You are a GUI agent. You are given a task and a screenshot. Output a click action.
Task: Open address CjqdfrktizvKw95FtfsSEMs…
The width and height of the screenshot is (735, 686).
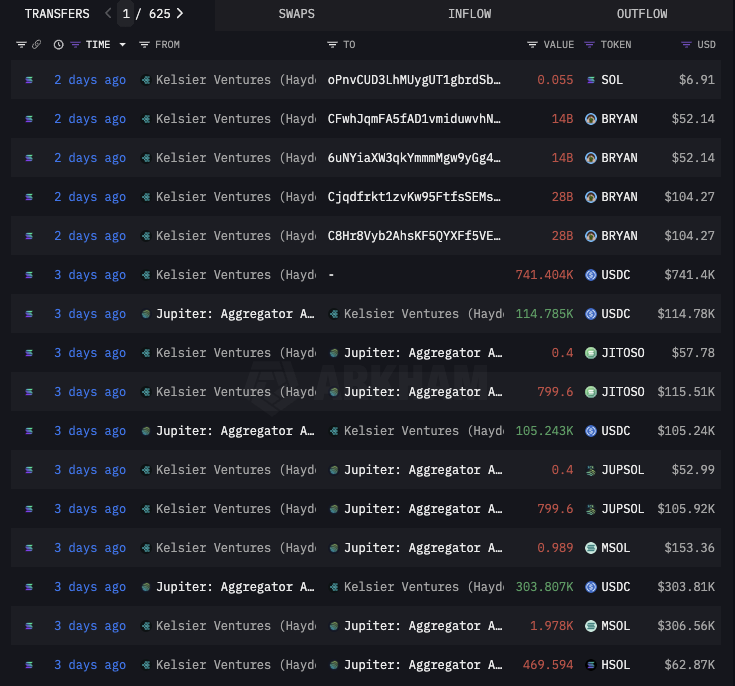tap(414, 196)
